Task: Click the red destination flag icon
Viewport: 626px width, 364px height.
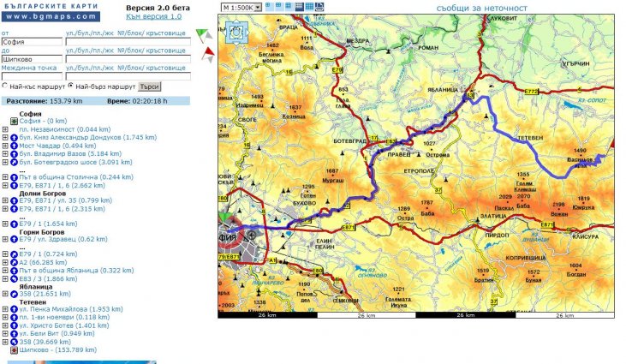Action: (x=206, y=56)
